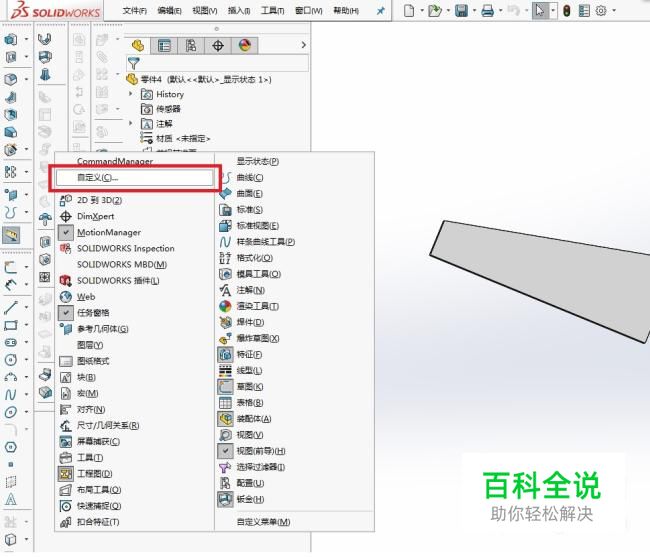Open the dropdown arrow next to the Select tool
650x557 pixels.
pos(553,10)
